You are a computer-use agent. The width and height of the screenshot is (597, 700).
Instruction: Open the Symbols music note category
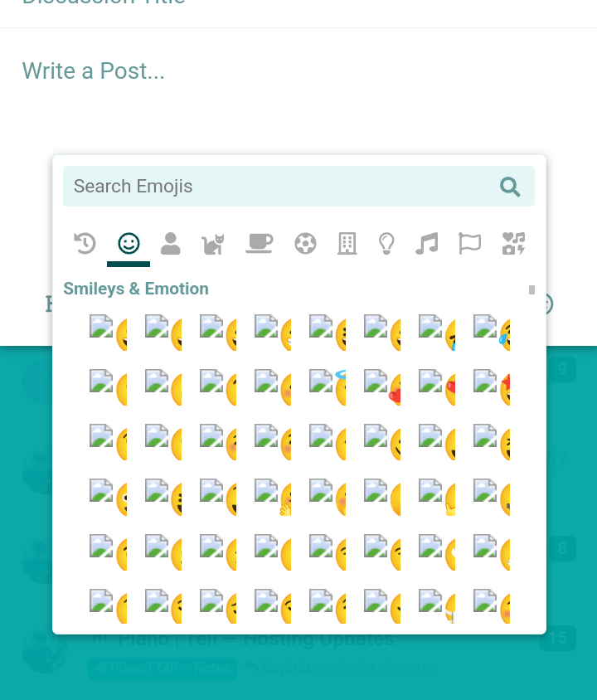click(426, 244)
